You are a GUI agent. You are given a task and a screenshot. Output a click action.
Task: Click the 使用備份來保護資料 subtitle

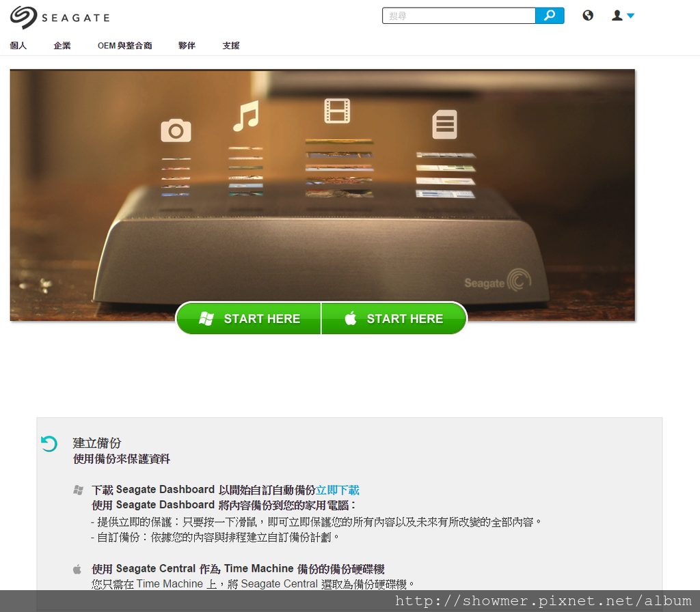pos(122,459)
